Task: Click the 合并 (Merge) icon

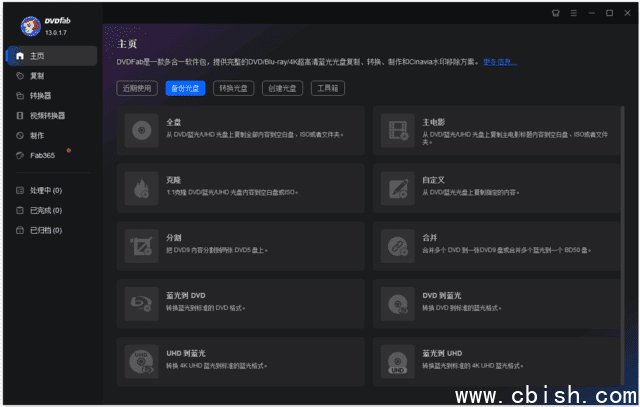Action: click(399, 243)
